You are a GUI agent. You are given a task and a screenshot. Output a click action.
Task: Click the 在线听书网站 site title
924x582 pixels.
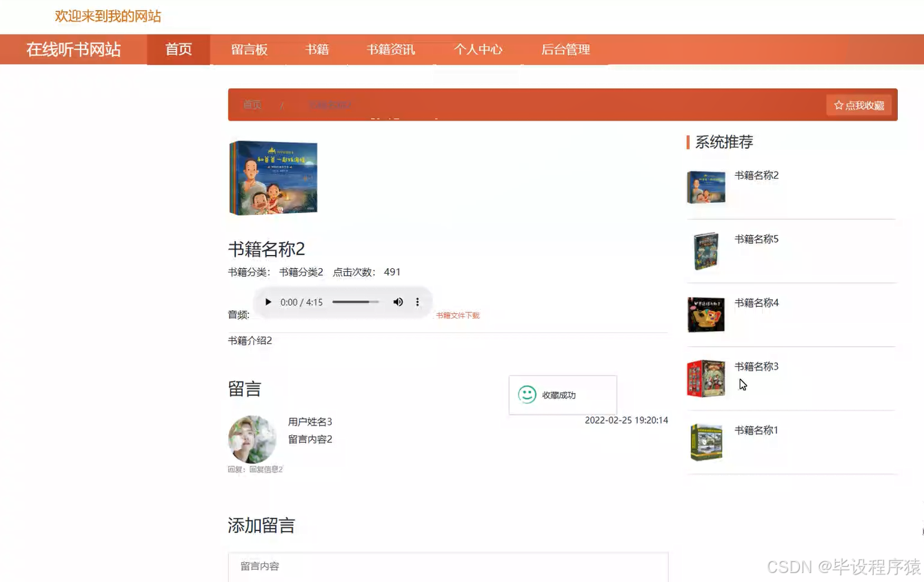coord(74,50)
